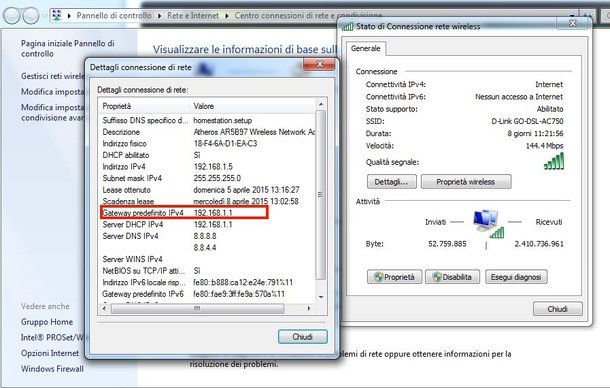Click the vertical scrollbar thumb in details list
Viewport: 610px width, 388px height.
[321, 195]
